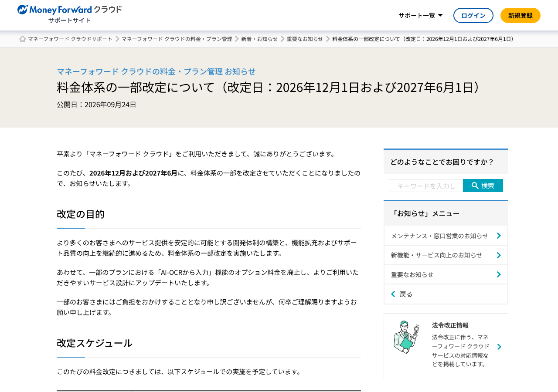Open 新着・お知らせ breadcrumb link
Viewport: 558px width, 392px height.
coord(259,39)
